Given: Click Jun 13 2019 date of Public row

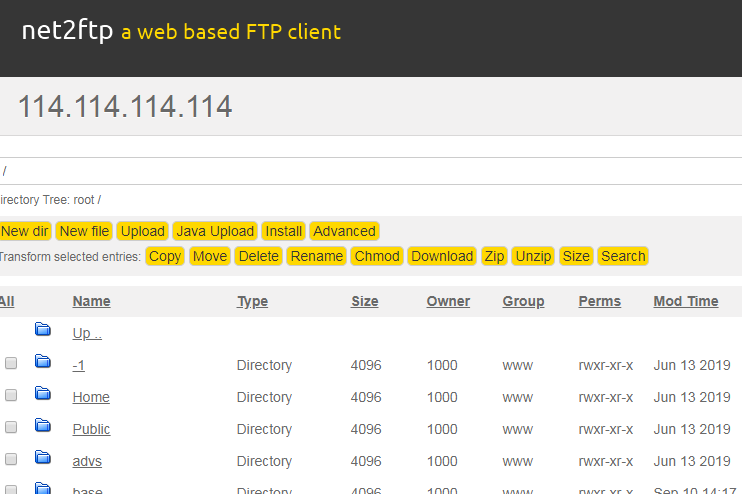Looking at the screenshot, I should point(692,429).
